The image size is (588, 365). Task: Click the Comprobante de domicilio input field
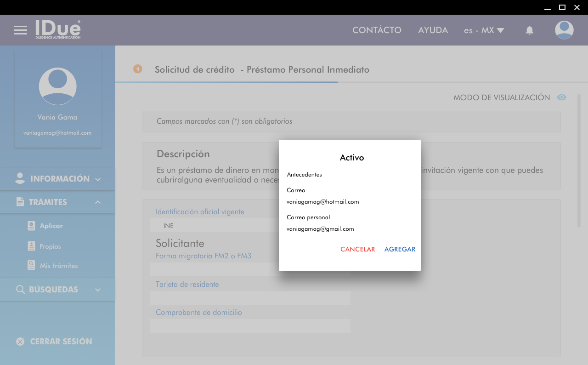(250, 326)
